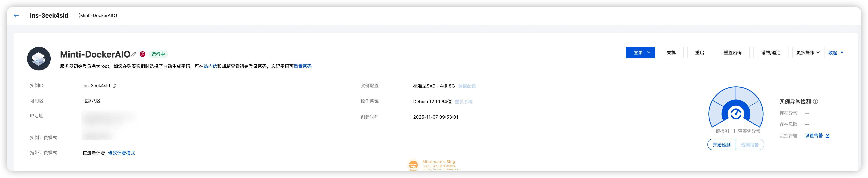Click 重装系统 next to Debian 12.10
The width and height of the screenshot is (868, 178).
464,101
